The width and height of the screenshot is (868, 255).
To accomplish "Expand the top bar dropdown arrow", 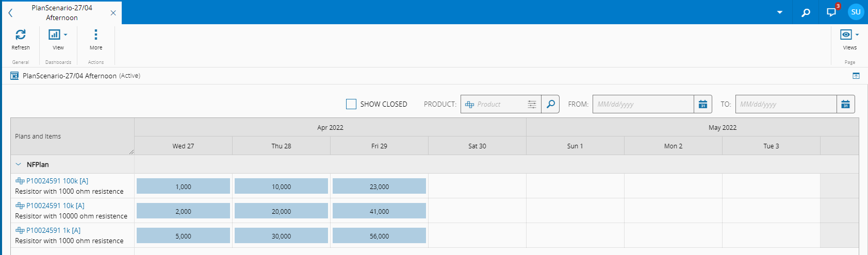I will tap(780, 12).
